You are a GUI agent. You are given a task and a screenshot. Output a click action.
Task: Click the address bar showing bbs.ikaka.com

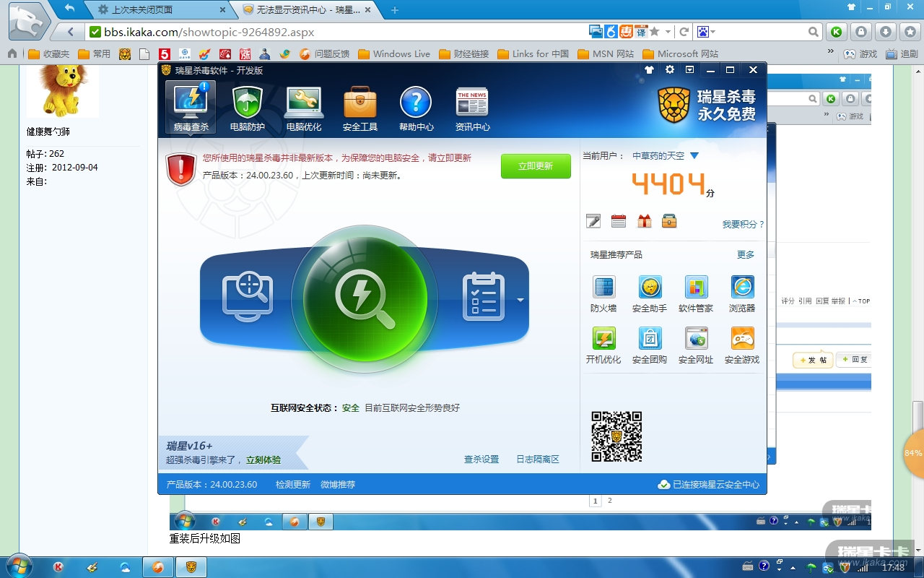336,32
